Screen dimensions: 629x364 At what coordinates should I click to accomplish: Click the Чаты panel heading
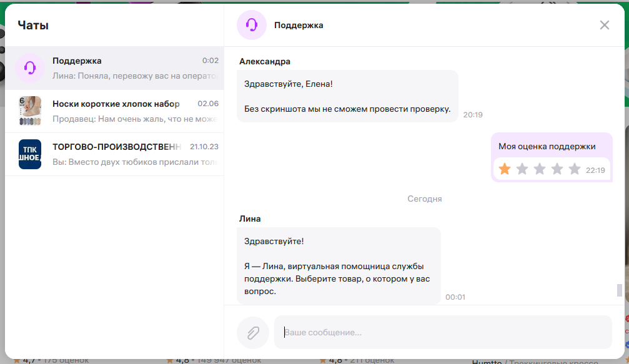34,24
